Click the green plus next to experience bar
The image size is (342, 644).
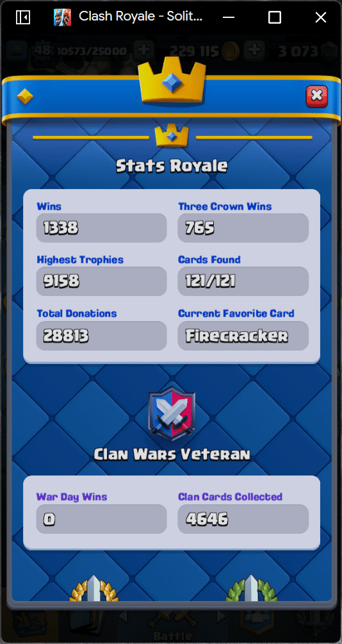(143, 51)
